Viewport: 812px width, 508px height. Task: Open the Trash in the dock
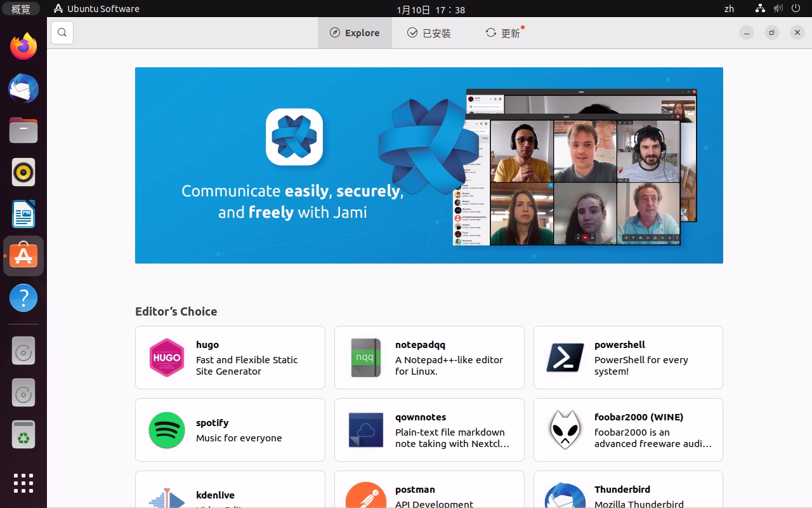click(x=23, y=435)
